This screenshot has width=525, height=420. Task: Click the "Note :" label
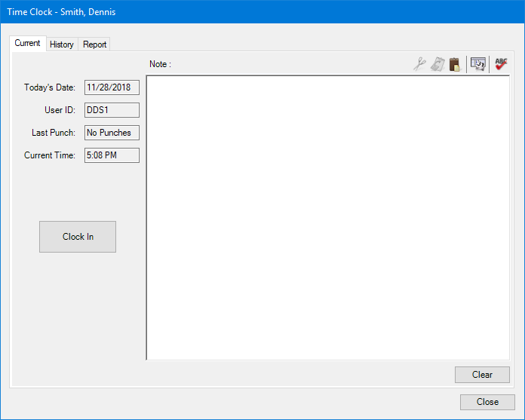pyautogui.click(x=160, y=64)
